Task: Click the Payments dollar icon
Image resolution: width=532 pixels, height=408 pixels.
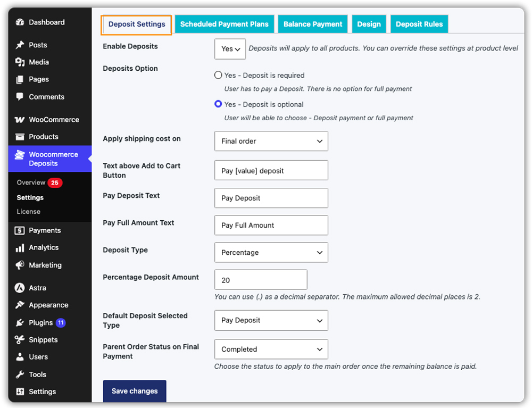Action: coord(20,231)
